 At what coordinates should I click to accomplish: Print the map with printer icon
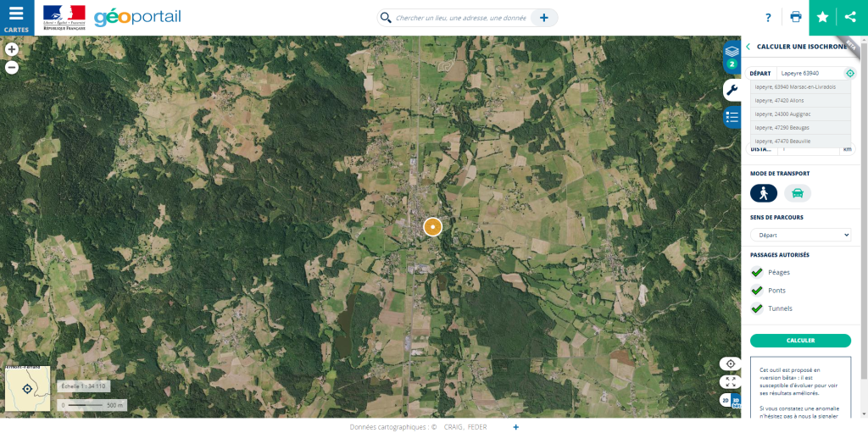795,17
